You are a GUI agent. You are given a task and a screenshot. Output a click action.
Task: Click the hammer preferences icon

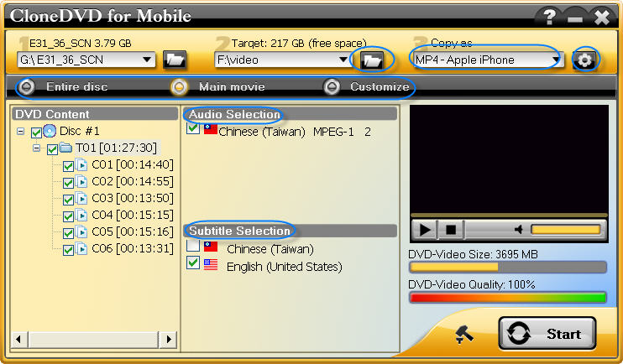463,335
